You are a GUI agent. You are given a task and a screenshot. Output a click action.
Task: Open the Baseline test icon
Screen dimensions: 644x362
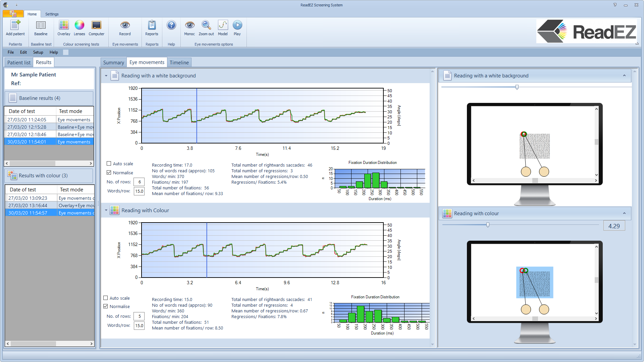41,25
